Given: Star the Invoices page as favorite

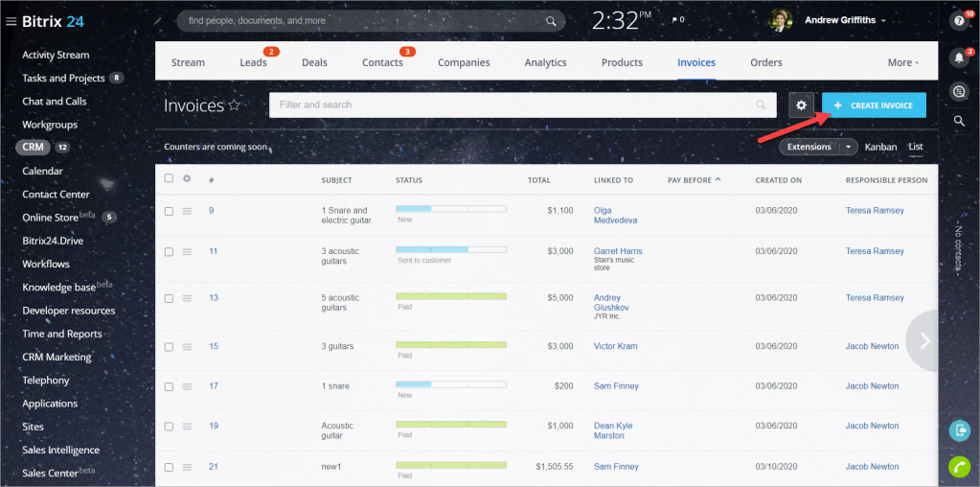Looking at the screenshot, I should (x=235, y=105).
